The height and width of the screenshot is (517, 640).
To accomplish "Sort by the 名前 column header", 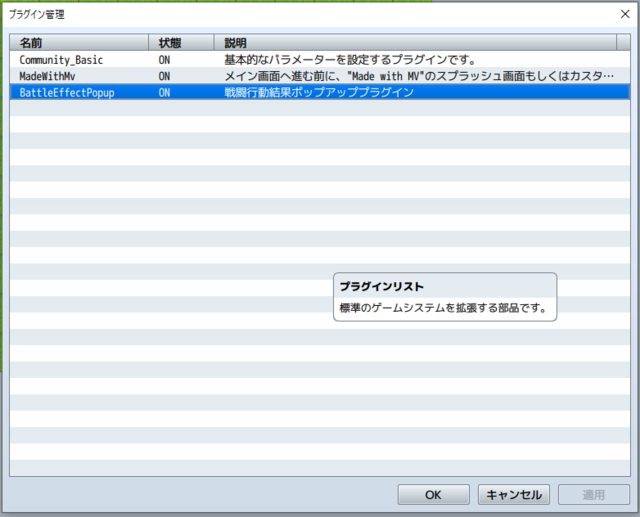I will (79, 42).
